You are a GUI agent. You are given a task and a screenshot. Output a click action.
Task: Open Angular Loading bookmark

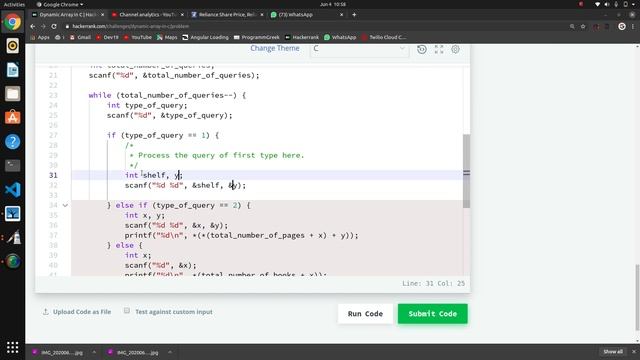tap(205, 37)
